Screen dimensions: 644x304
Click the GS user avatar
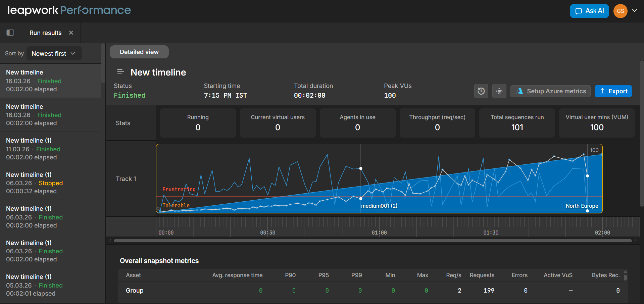point(620,11)
